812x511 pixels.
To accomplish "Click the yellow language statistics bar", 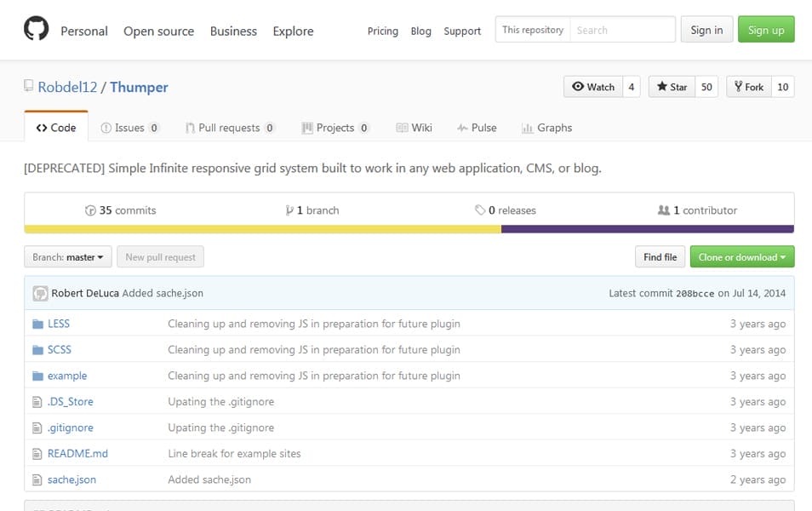I will pyautogui.click(x=255, y=227).
